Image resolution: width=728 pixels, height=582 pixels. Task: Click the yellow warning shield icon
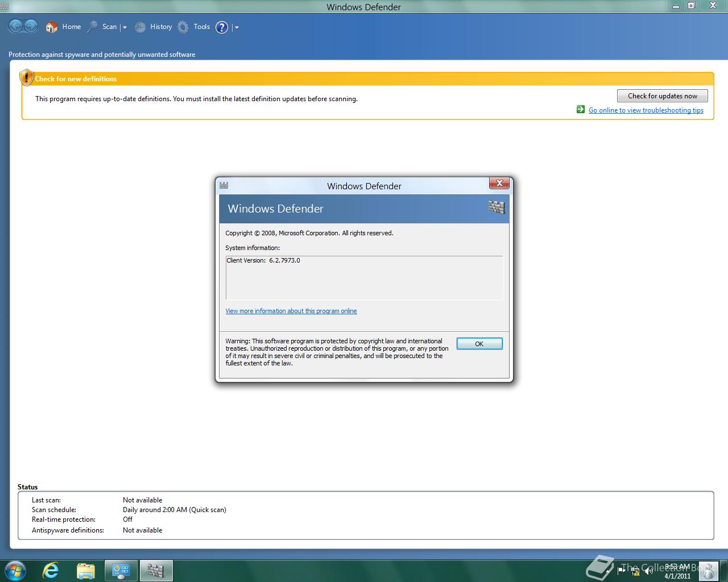tap(26, 77)
